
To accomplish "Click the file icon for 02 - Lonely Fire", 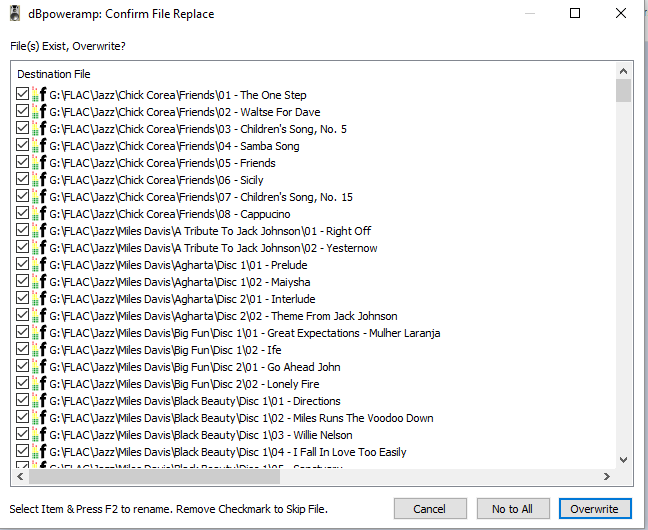I will tap(39, 384).
